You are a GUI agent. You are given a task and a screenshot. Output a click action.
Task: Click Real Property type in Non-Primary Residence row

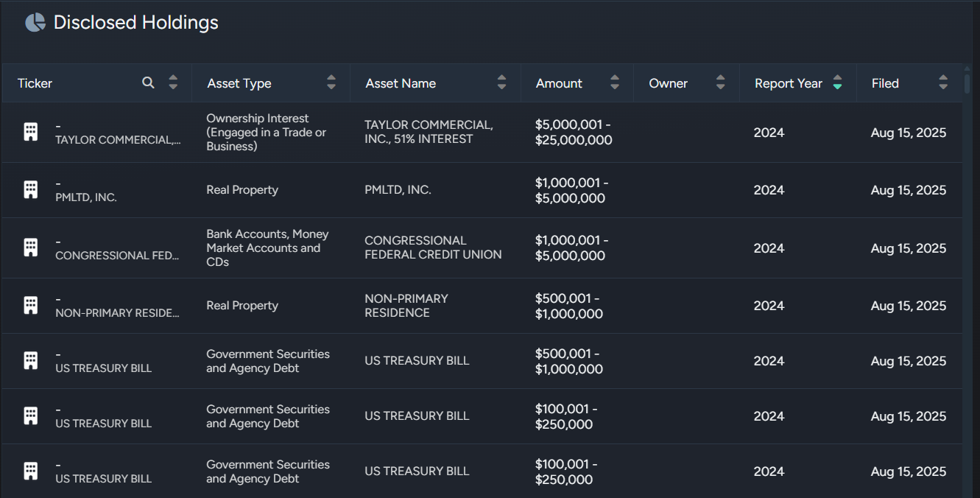tap(242, 306)
